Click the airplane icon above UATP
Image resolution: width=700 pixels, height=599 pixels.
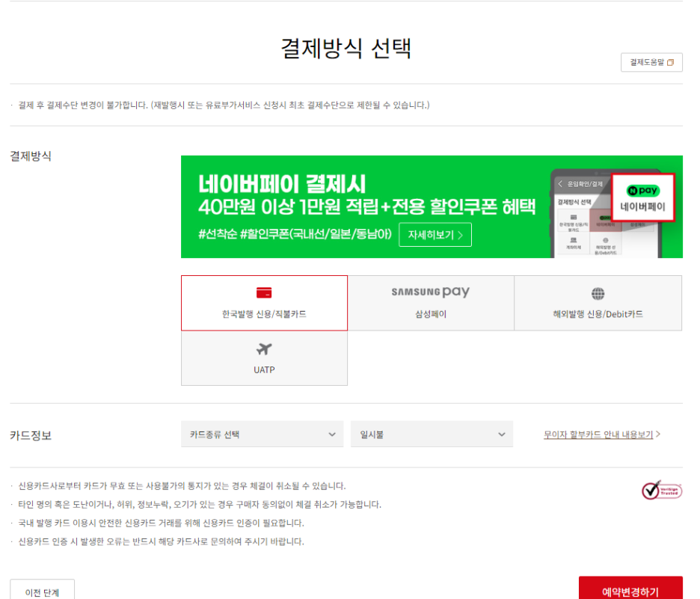coord(264,348)
